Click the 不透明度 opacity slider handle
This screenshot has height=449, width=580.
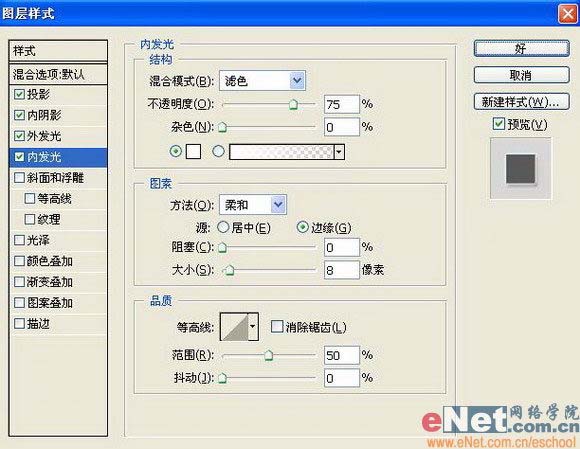tap(293, 105)
